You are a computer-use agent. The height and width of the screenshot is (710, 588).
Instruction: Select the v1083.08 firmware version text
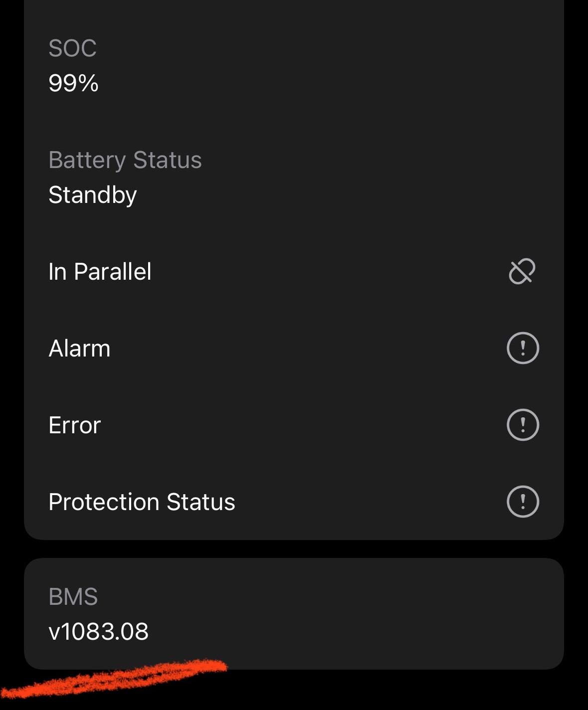(98, 632)
